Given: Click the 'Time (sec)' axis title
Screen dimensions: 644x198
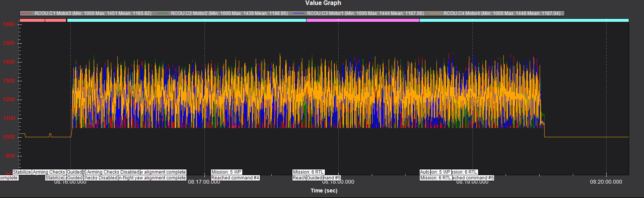Looking at the screenshot, I should tap(324, 191).
